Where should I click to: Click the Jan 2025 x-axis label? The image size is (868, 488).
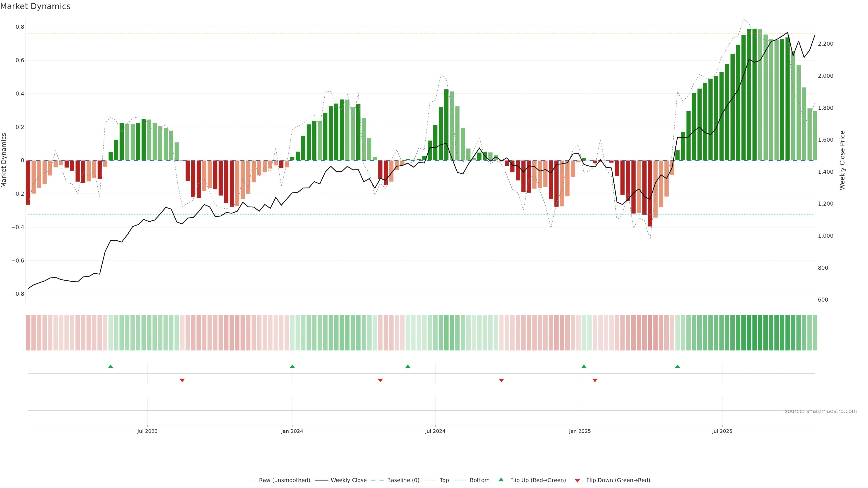click(580, 431)
